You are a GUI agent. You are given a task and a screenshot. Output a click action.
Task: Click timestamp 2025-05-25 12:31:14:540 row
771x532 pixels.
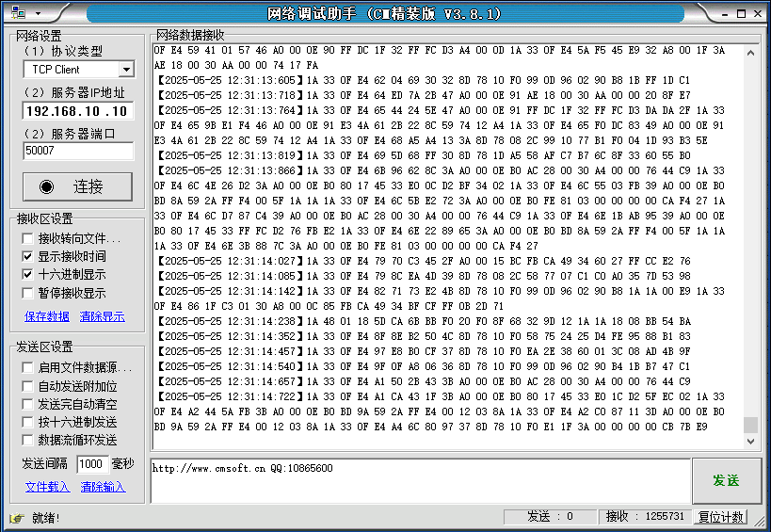pos(424,367)
